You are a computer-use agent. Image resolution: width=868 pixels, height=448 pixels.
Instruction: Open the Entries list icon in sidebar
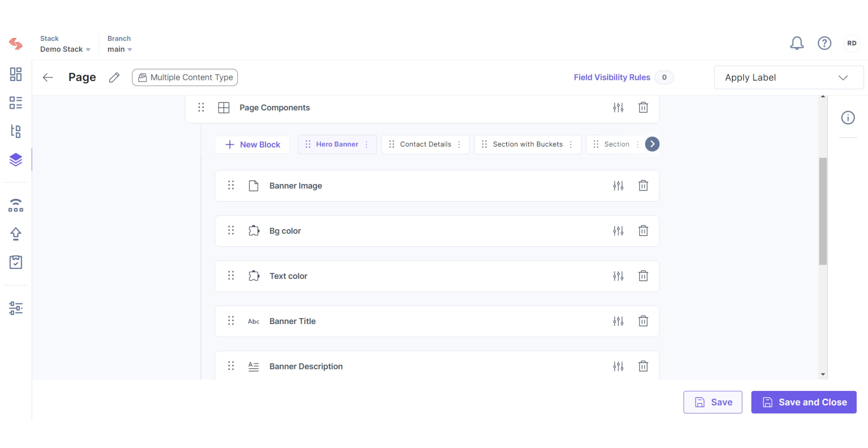click(15, 103)
